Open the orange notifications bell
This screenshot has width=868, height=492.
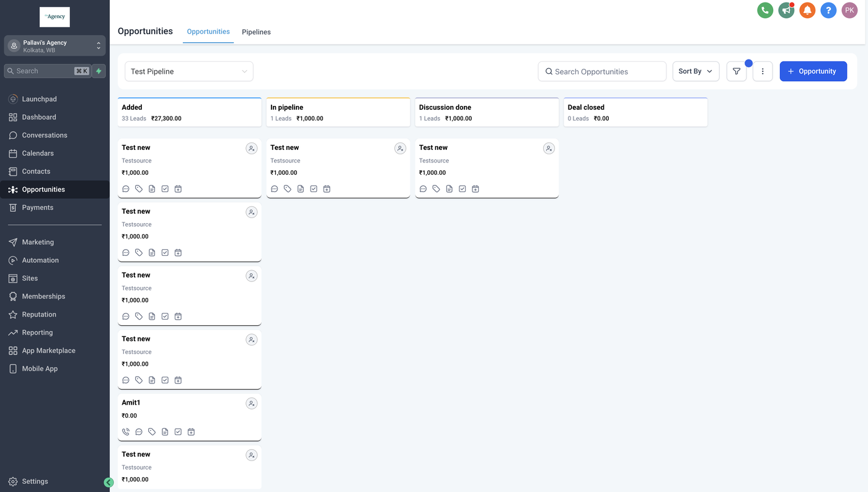pos(807,10)
